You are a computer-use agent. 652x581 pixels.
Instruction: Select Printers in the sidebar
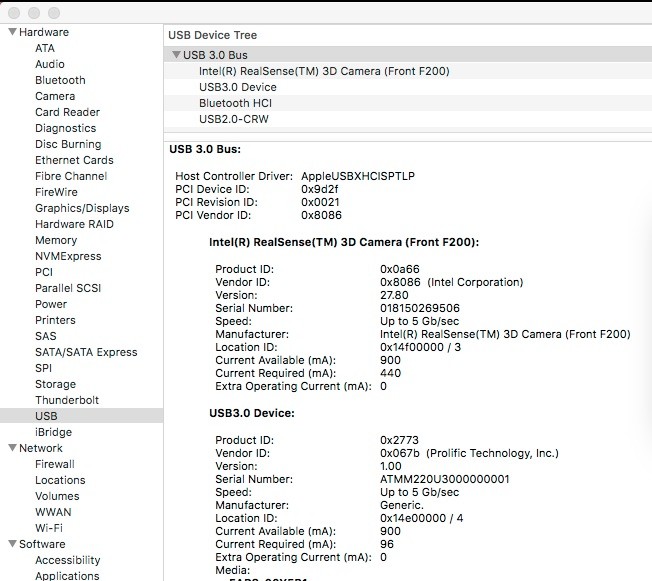[x=55, y=320]
